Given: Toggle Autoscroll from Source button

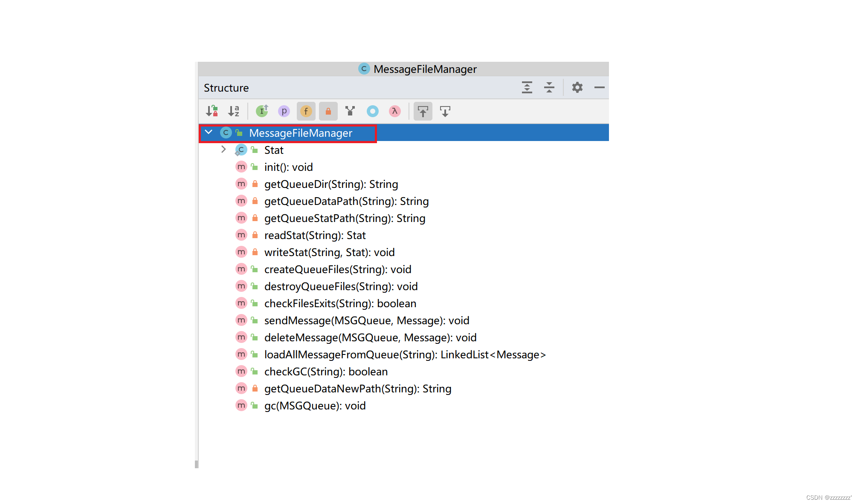Looking at the screenshot, I should 445,111.
